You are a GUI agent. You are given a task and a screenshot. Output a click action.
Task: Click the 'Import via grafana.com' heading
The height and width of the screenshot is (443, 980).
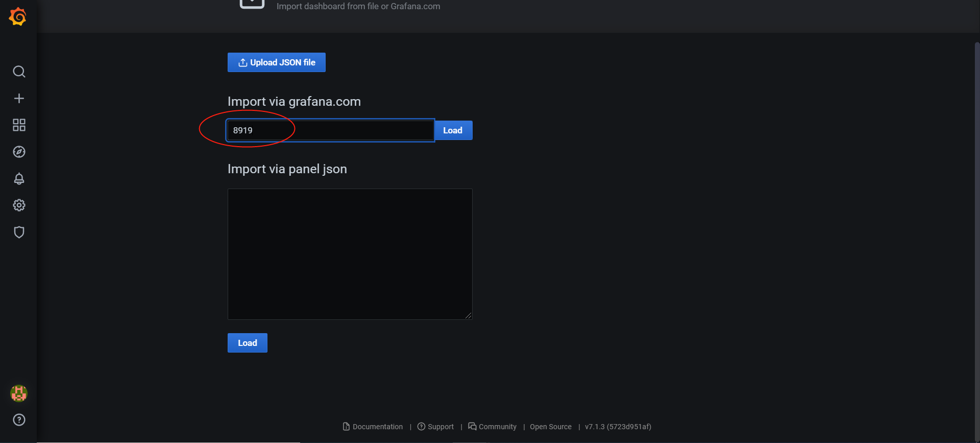pos(294,102)
